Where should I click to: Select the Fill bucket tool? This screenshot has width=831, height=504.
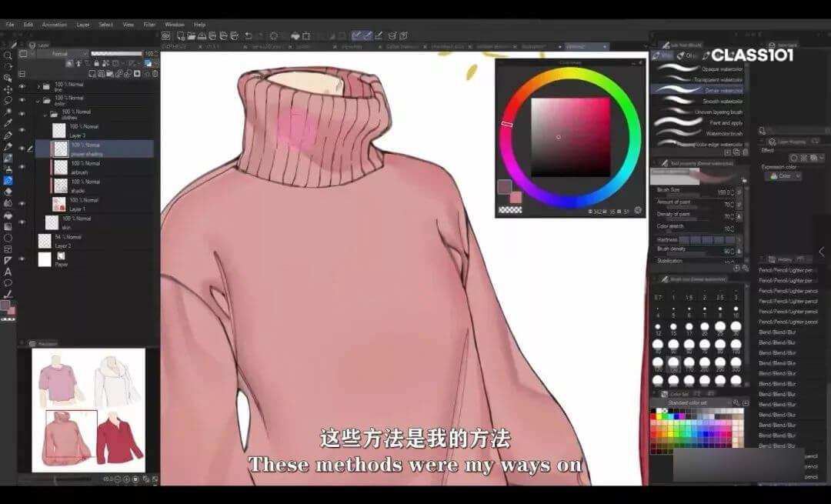[x=8, y=215]
